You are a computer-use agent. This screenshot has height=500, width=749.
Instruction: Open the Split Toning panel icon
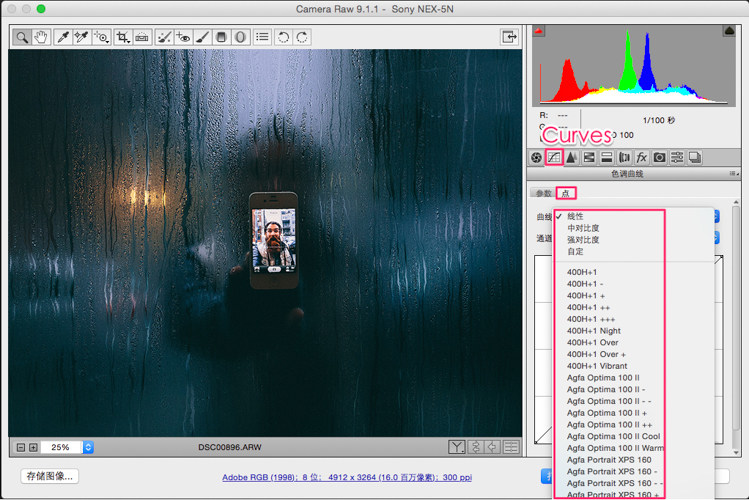tap(607, 158)
